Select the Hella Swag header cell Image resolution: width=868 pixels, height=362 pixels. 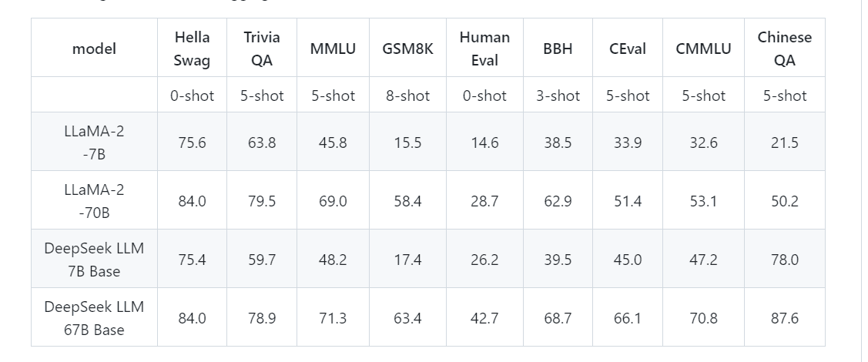tap(192, 49)
